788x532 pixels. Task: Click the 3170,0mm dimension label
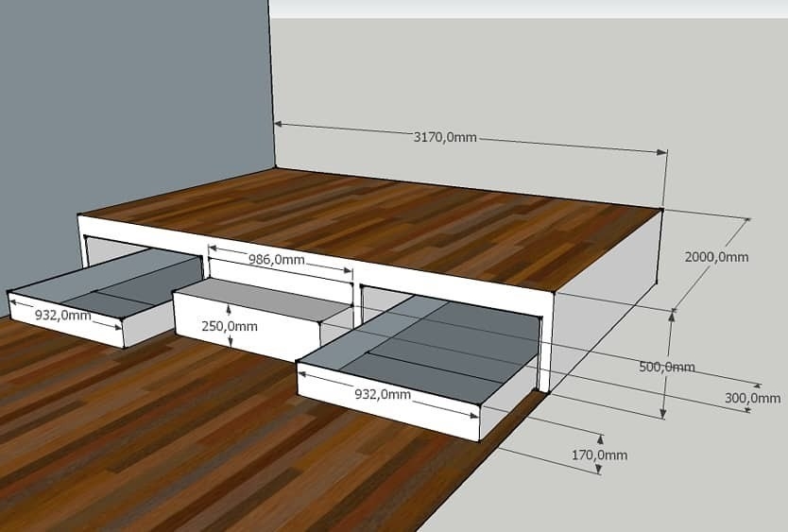coord(445,138)
